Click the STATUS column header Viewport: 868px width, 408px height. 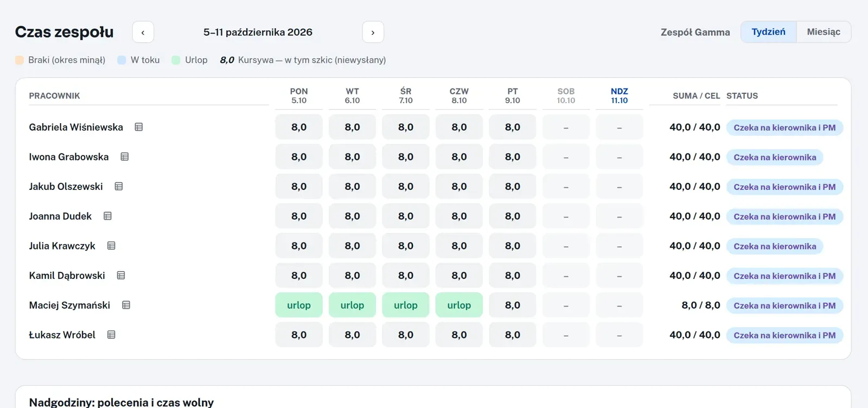742,96
